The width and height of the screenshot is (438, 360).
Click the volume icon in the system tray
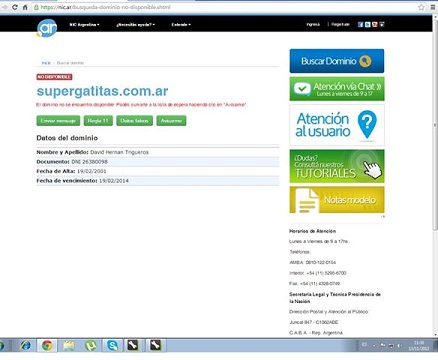[x=399, y=345]
